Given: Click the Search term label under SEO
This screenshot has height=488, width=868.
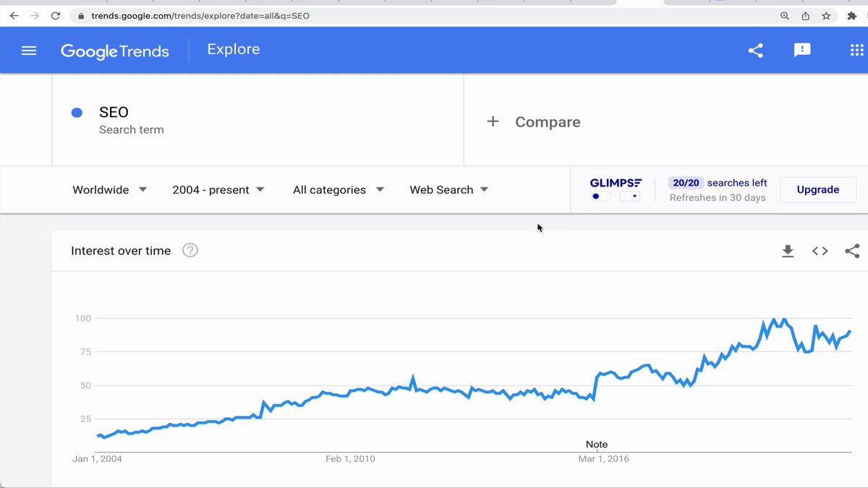Looking at the screenshot, I should click(132, 130).
